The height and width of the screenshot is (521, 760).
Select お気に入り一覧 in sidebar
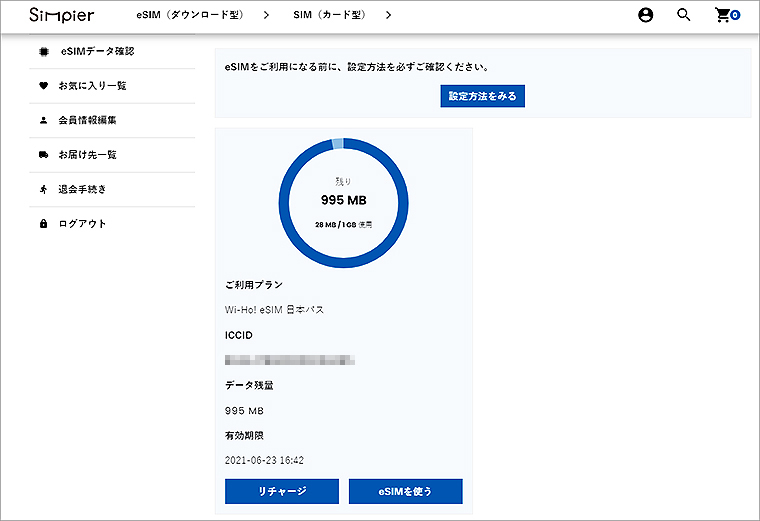point(92,86)
